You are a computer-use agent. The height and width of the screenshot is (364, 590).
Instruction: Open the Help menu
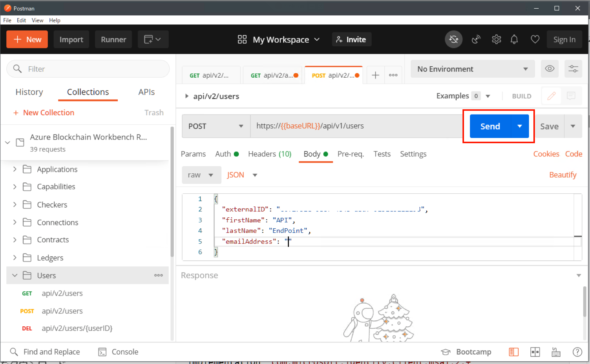point(55,20)
